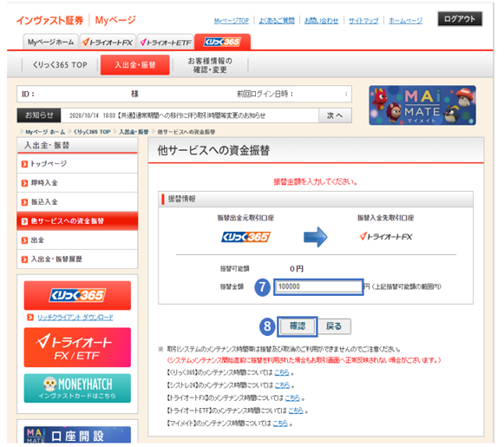
Task: Click the 戻る button
Action: [334, 326]
